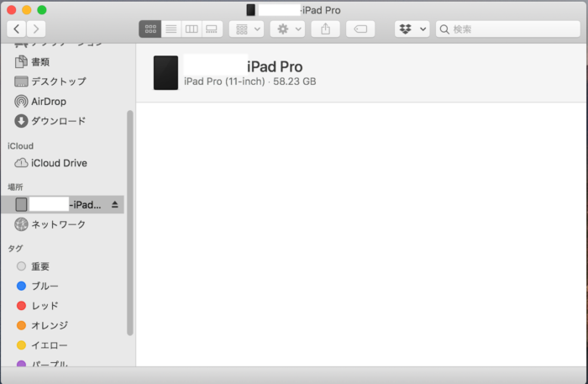Click into the 検索 search field
This screenshot has width=588, height=384.
click(x=508, y=29)
